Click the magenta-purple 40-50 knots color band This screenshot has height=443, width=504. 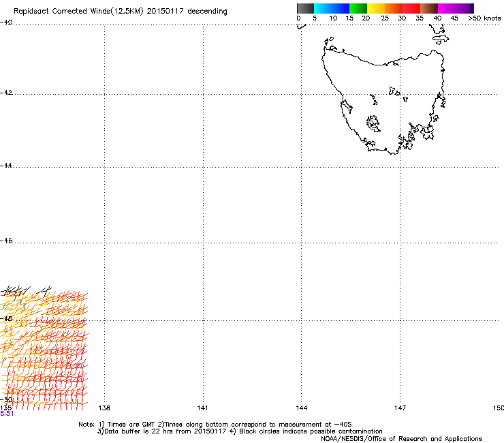456,8
